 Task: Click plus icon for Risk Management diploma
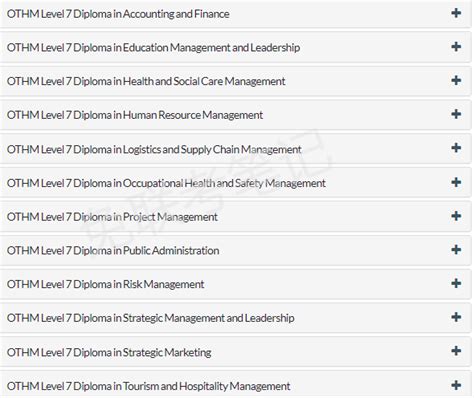pos(456,283)
